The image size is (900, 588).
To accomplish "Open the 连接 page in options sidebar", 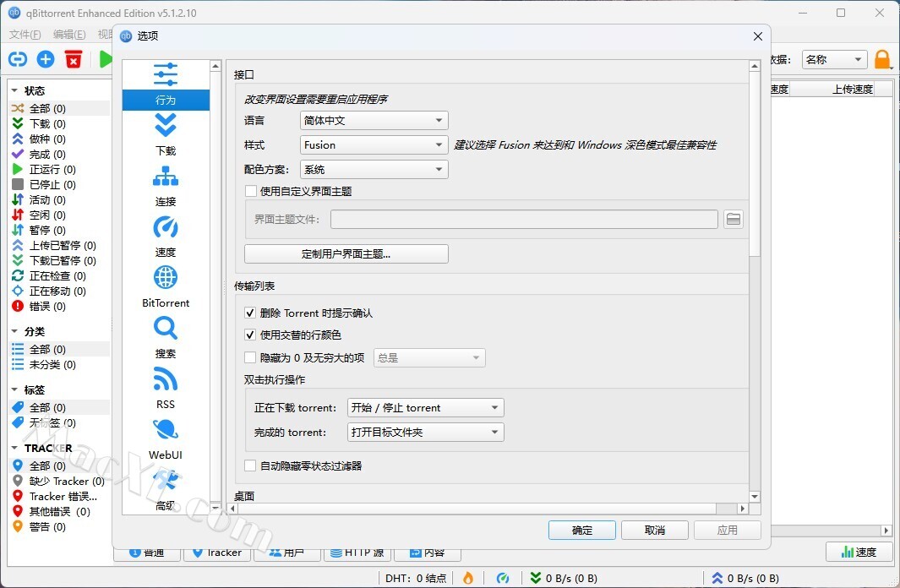I will tap(166, 186).
